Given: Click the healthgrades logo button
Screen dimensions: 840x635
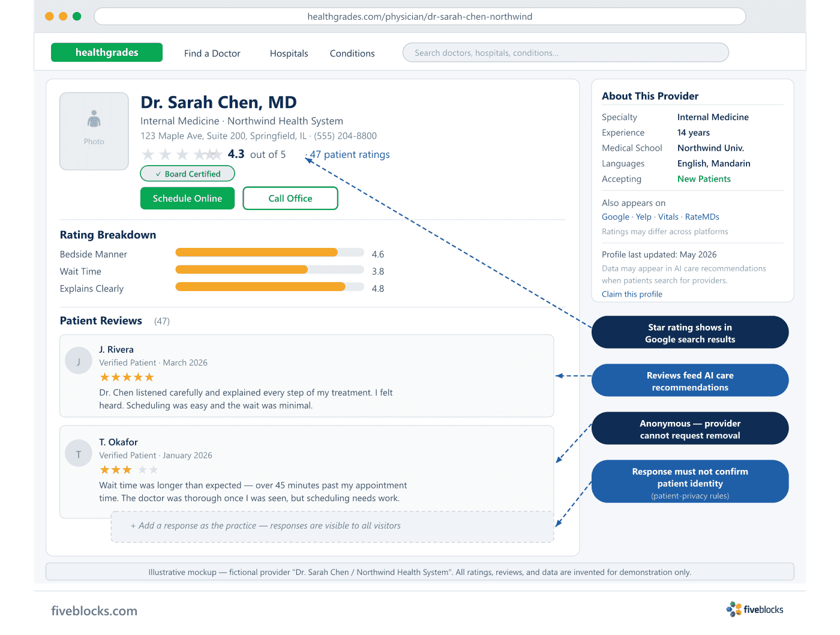Looking at the screenshot, I should point(107,52).
